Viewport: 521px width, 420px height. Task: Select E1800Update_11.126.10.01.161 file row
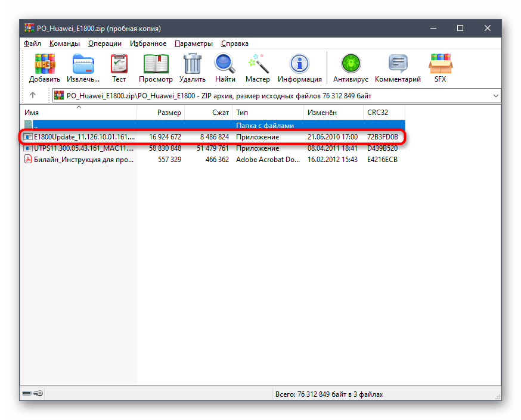(212, 137)
